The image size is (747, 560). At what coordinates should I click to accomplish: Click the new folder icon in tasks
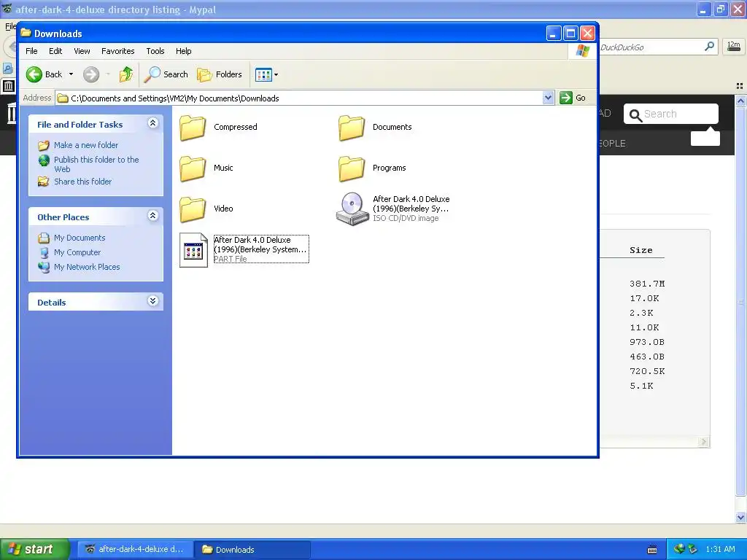[x=43, y=145]
